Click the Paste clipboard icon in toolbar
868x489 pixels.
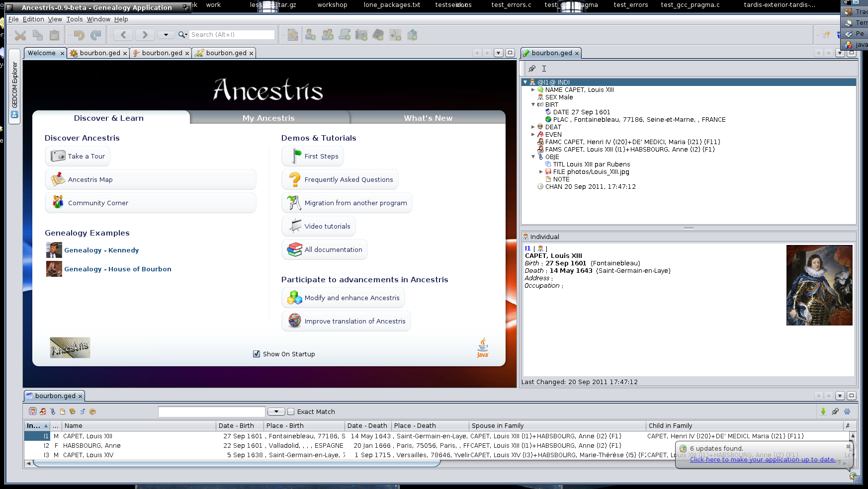point(54,35)
